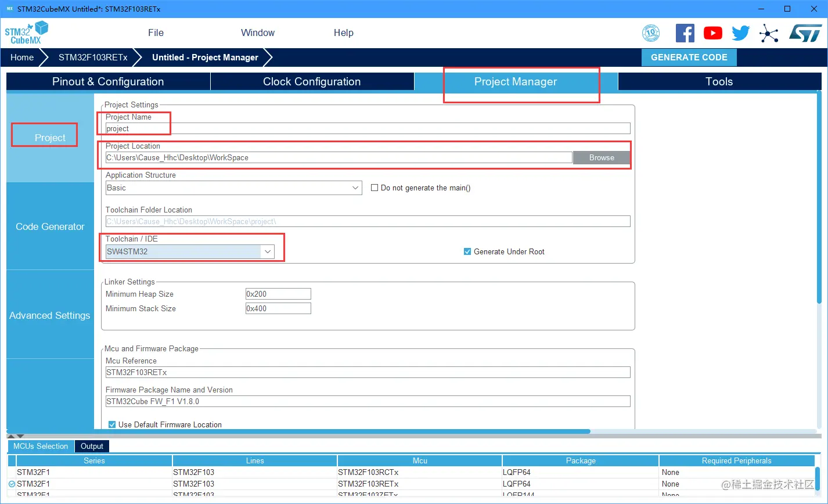Click the selected-row check icon for STM32F103RETx

[x=12, y=484]
